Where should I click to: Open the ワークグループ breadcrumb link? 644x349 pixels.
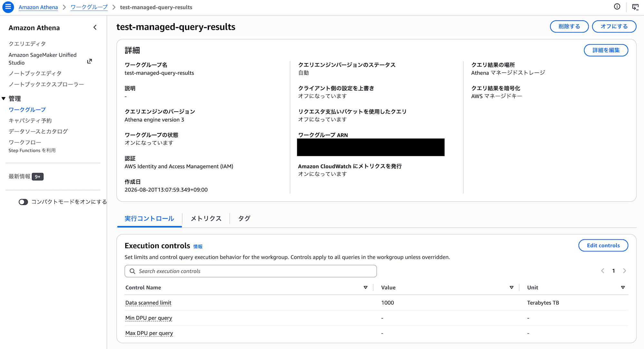pos(89,7)
